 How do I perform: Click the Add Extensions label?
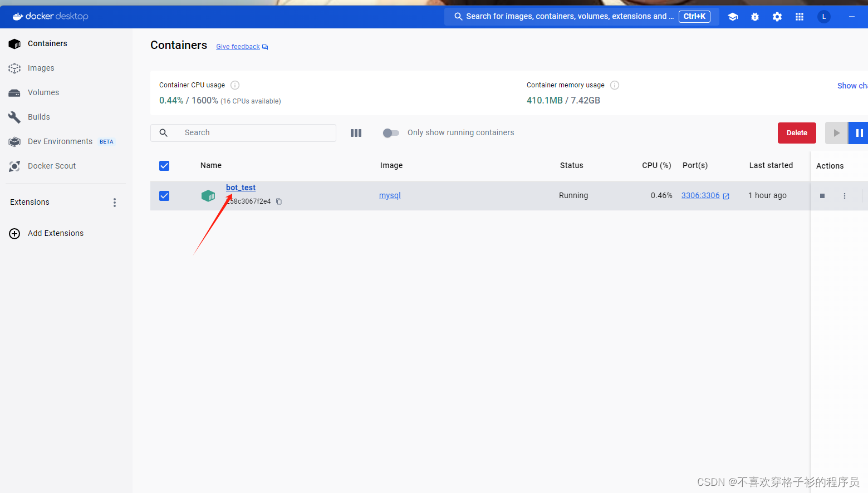(x=56, y=233)
